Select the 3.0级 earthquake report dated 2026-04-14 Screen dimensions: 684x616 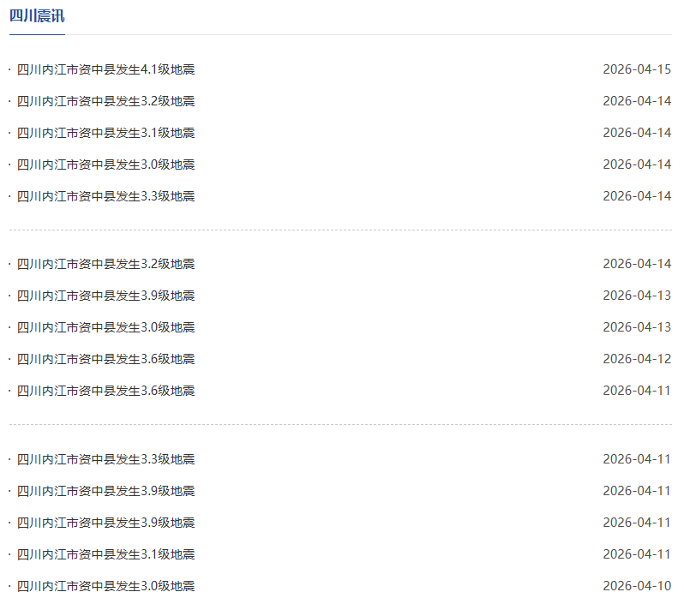(x=105, y=164)
